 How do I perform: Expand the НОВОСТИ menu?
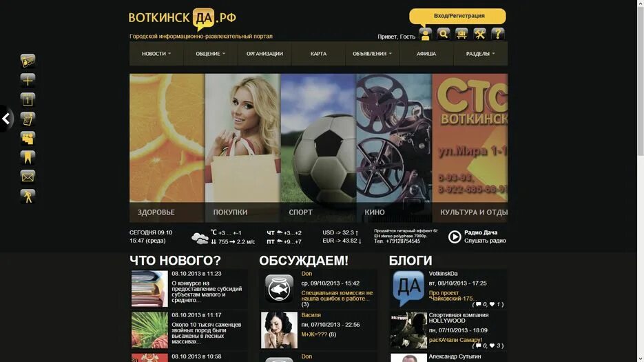(156, 54)
